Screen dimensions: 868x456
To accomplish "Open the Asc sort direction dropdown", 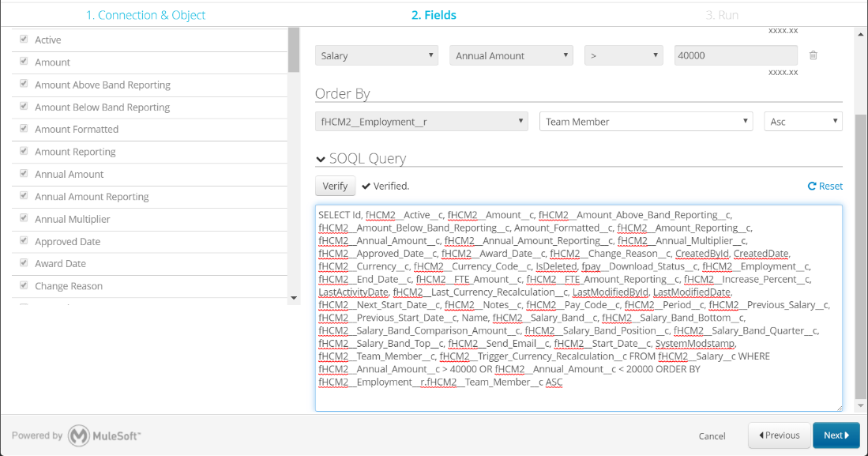I will click(802, 122).
